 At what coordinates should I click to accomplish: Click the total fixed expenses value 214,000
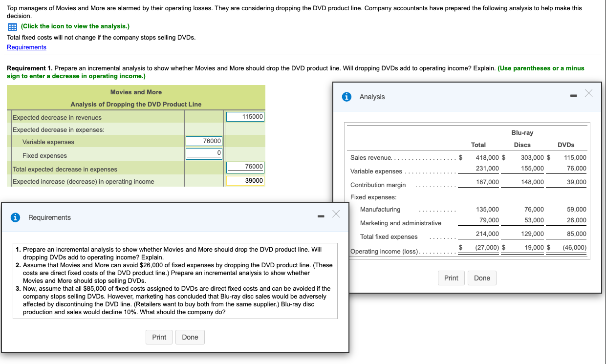coord(487,234)
